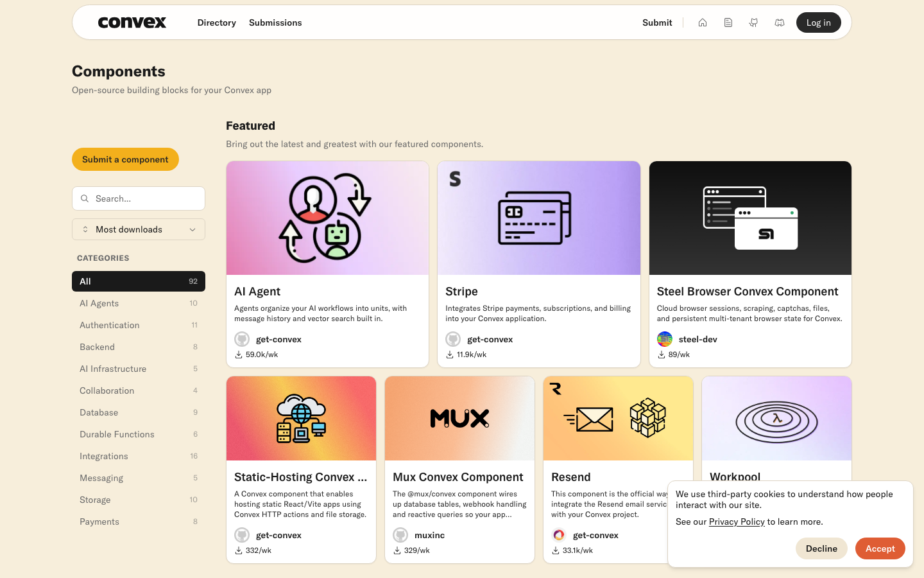Open the Directory nav item

pos(217,22)
